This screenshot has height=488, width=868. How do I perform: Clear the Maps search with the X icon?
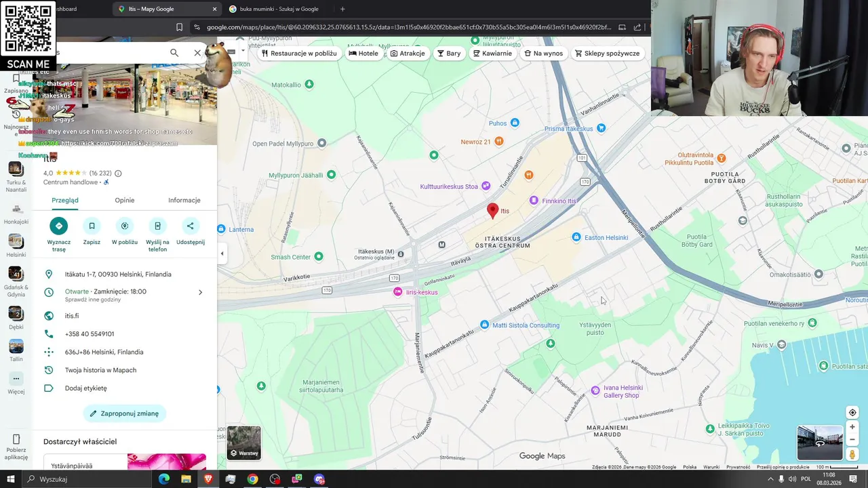[197, 53]
